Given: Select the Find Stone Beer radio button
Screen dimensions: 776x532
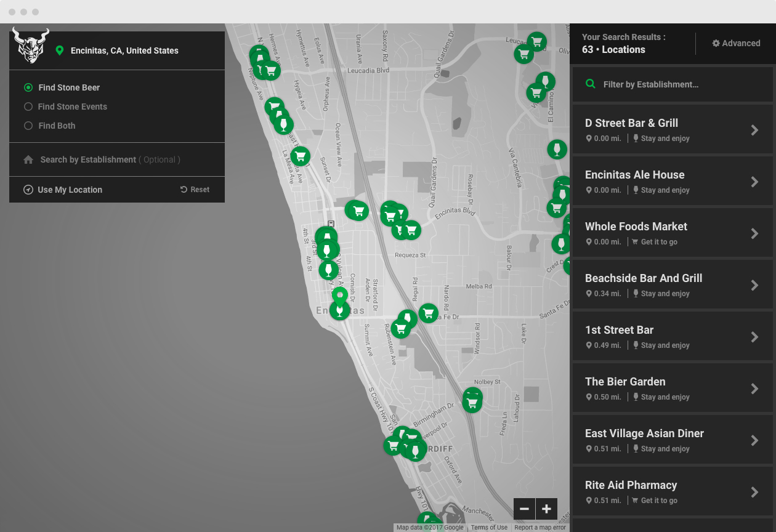Looking at the screenshot, I should coord(28,87).
